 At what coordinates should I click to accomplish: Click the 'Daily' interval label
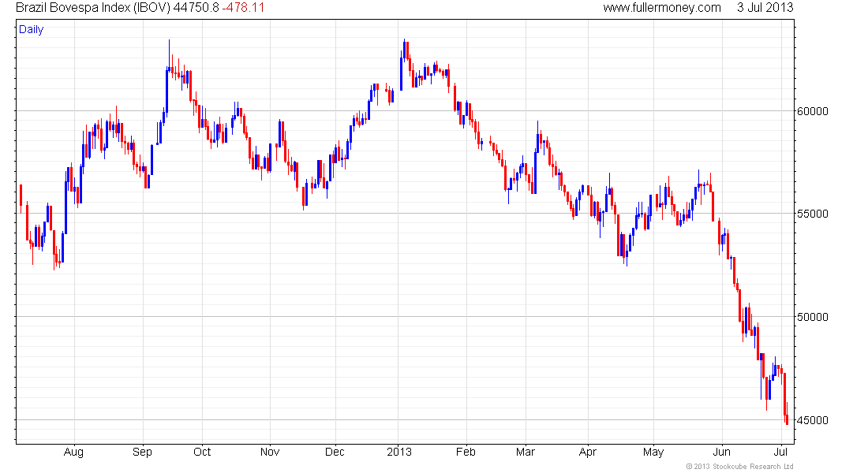31,29
